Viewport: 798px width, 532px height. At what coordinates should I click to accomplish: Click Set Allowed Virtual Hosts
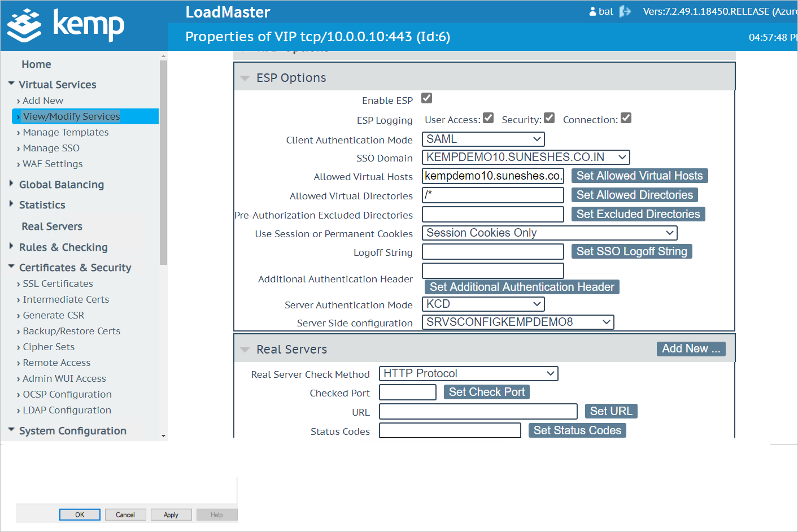point(639,176)
